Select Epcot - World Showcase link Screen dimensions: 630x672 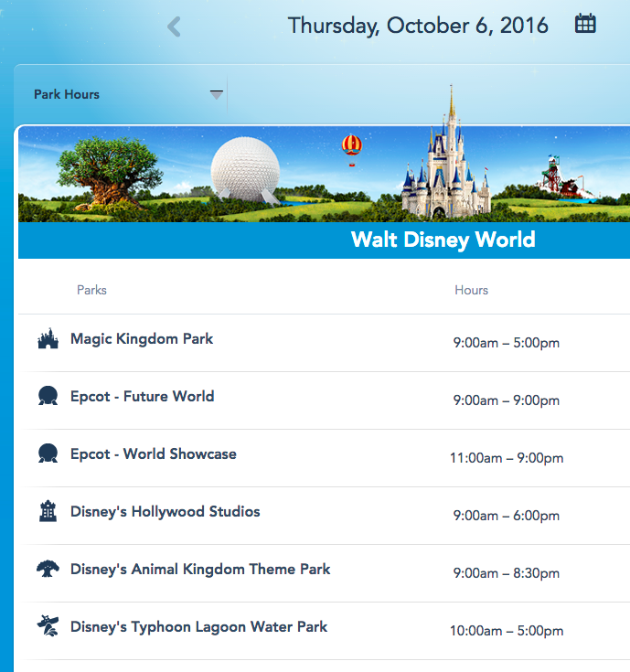pos(153,454)
